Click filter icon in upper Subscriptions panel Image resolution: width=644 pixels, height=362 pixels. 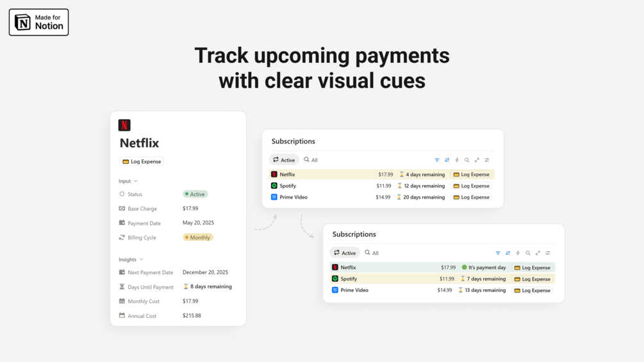tap(437, 160)
